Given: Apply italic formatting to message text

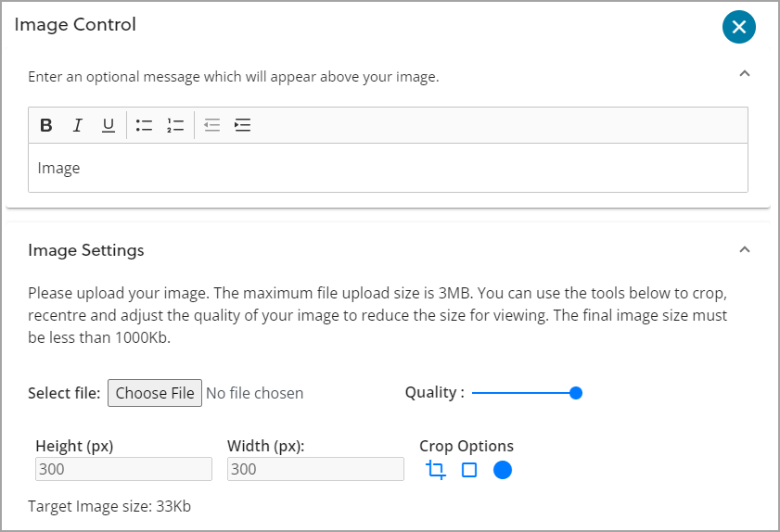Looking at the screenshot, I should [78, 125].
